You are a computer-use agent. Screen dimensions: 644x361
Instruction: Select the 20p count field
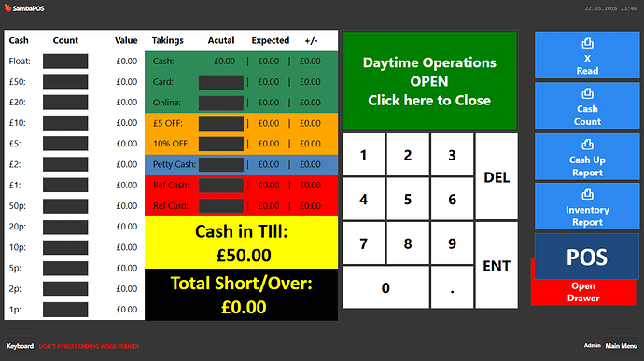(65, 227)
